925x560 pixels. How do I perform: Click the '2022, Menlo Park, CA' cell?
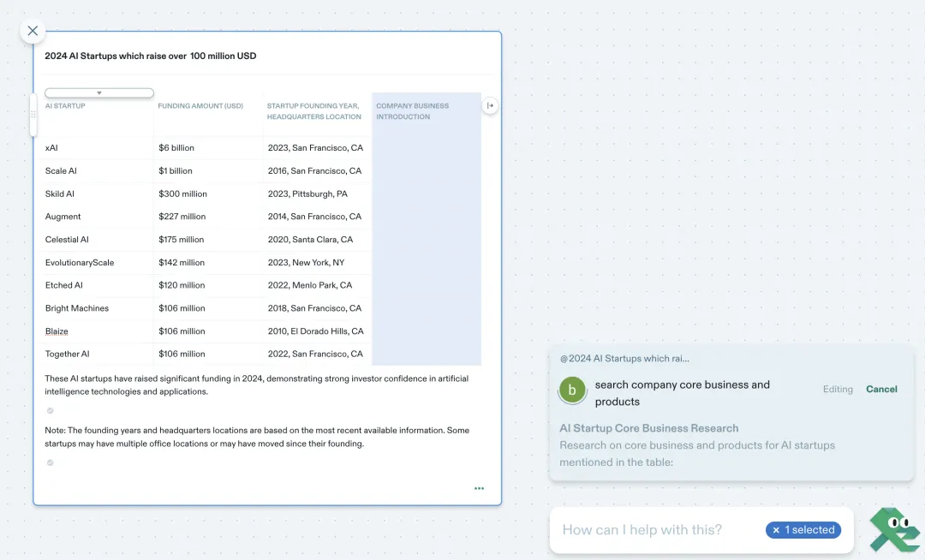pos(318,285)
